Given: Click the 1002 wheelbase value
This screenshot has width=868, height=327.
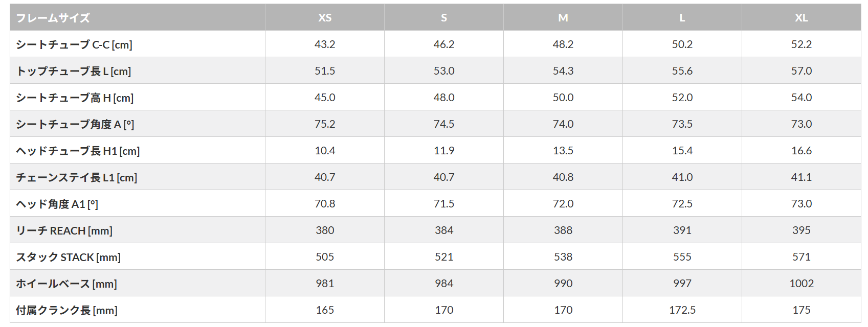Looking at the screenshot, I should (x=802, y=284).
